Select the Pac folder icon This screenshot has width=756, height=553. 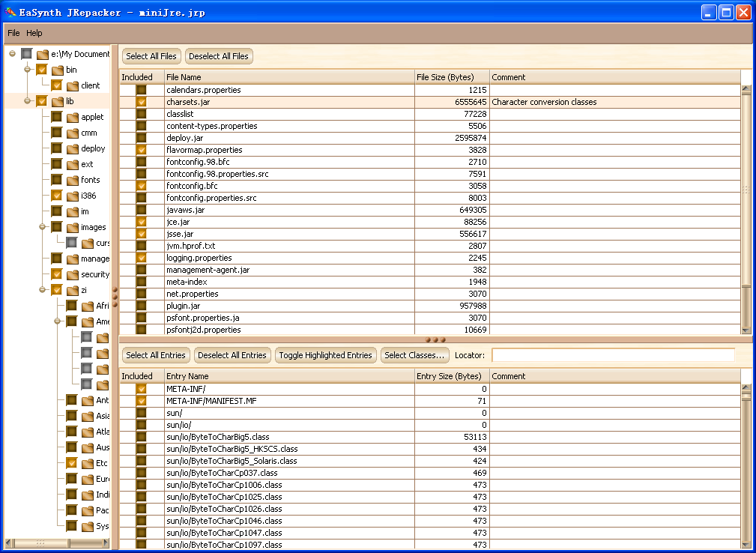[x=88, y=510]
